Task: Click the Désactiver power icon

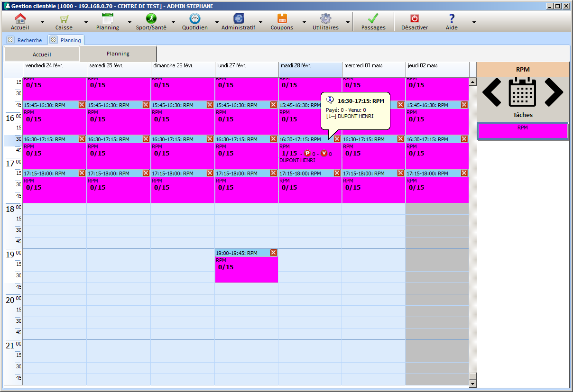Action: (415, 19)
